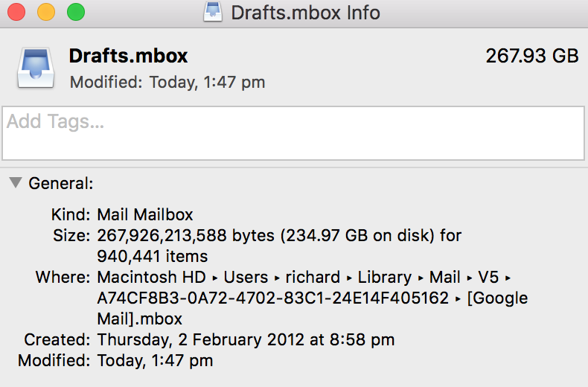Click the Add Tags field
Viewport: 588px width, 387px height.
point(293,133)
